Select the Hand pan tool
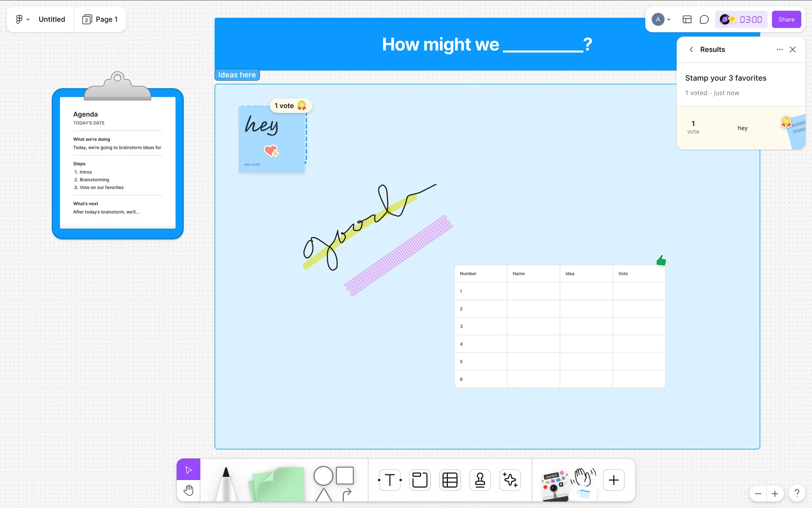This screenshot has height=508, width=812. click(188, 491)
